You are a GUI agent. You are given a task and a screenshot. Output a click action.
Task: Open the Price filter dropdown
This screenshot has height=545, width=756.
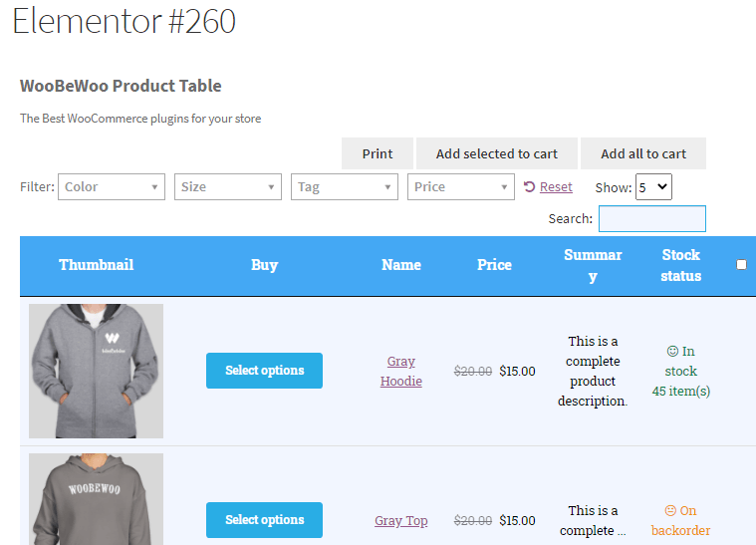[x=461, y=186]
